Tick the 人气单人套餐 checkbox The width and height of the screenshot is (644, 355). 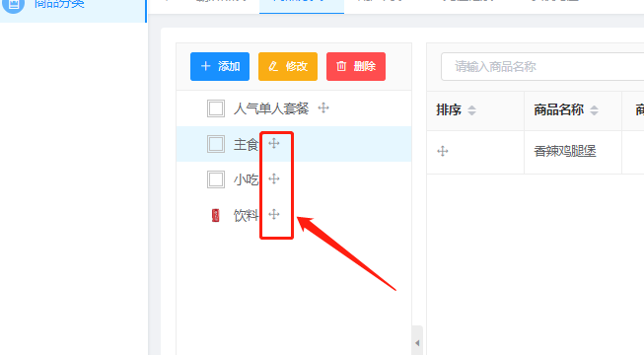click(x=216, y=108)
